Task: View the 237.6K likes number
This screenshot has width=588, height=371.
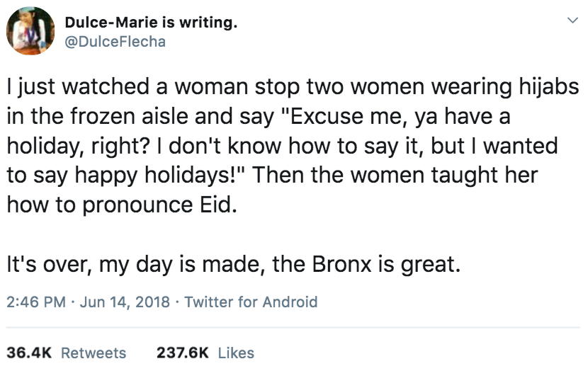Action: (x=183, y=353)
